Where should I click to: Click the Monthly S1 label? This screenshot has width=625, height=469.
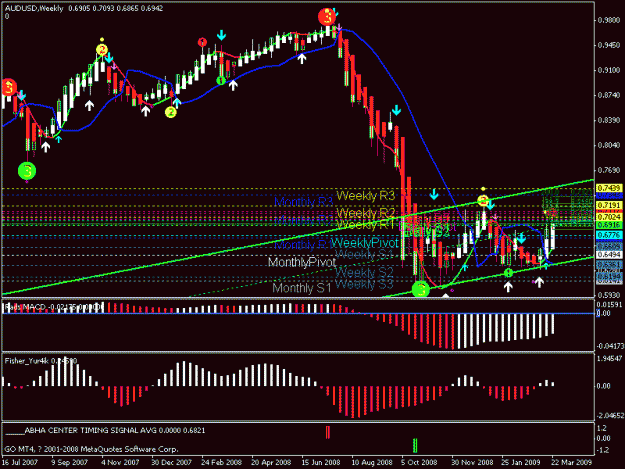point(302,288)
